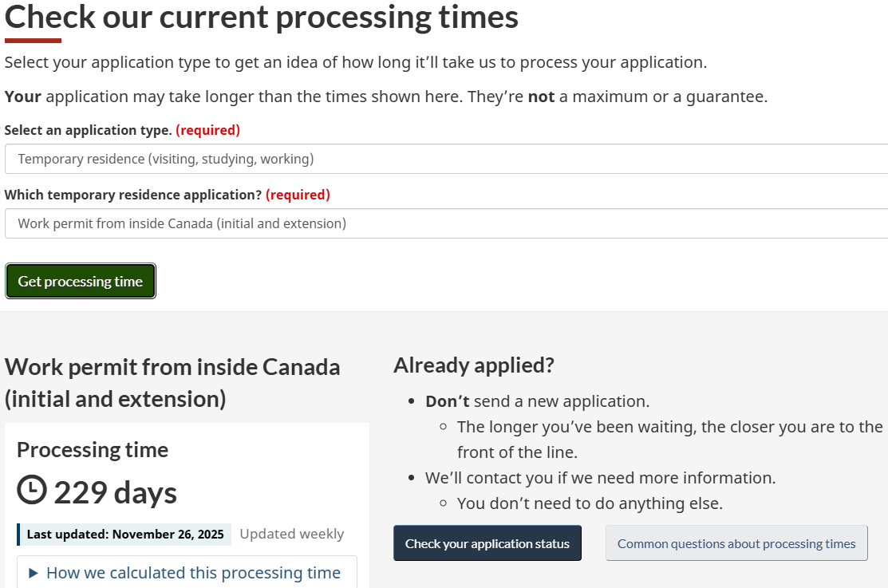Screen dimensions: 888x588
Task: Click the Don't send a new application bullet
Action: click(x=537, y=401)
